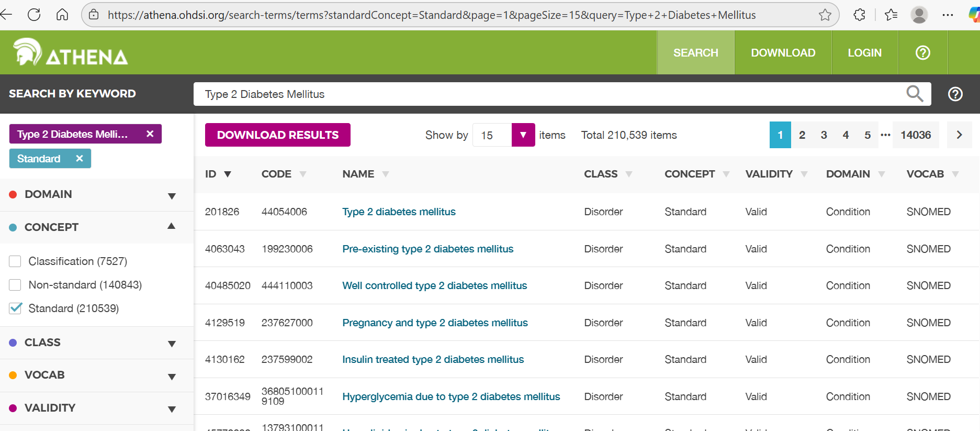Select ID cell 37016349
This screenshot has height=431, width=980.
coord(228,396)
